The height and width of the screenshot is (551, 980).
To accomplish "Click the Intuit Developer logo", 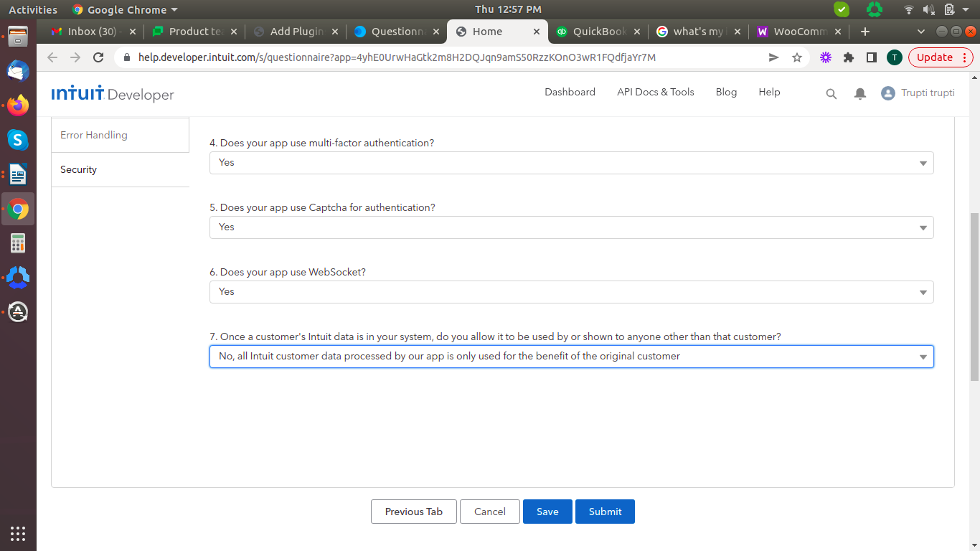I will 113,94.
